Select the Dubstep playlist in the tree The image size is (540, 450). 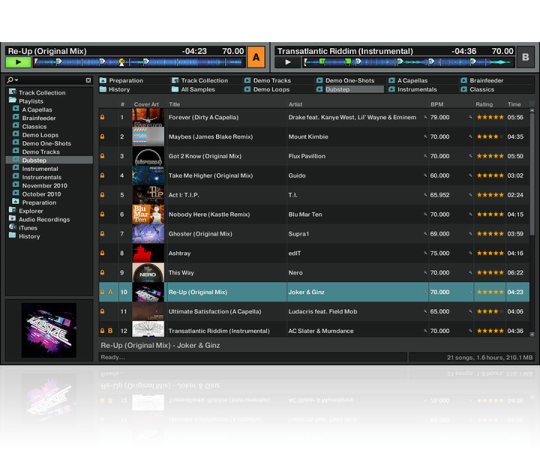pyautogui.click(x=49, y=160)
